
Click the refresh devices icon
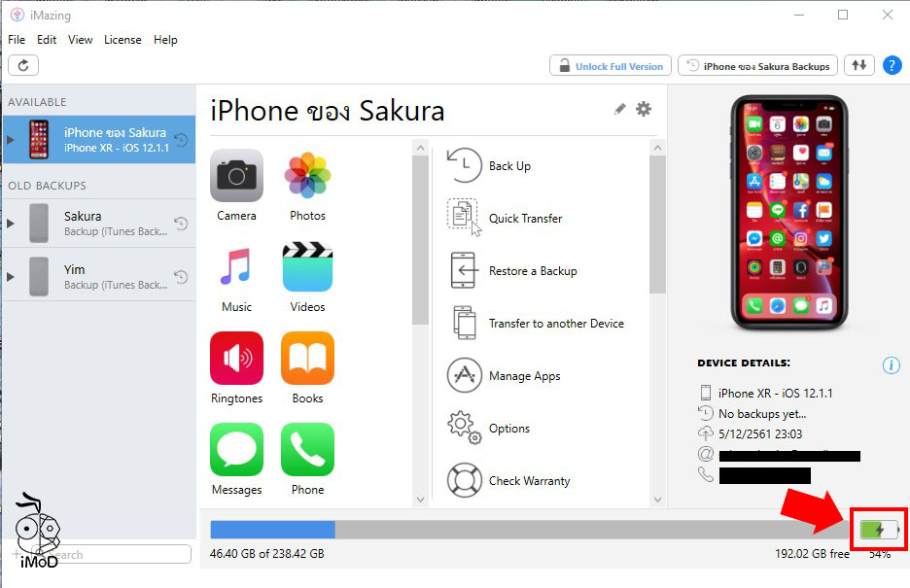click(x=21, y=64)
